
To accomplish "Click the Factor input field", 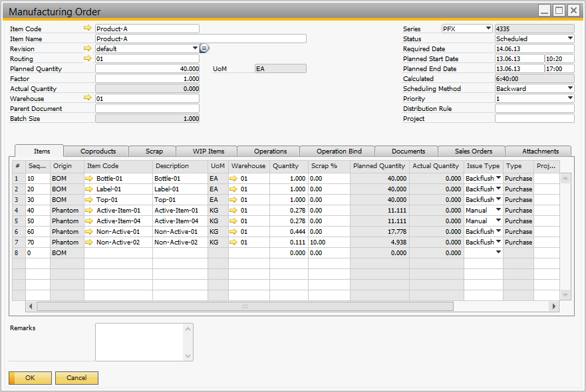I will (147, 79).
